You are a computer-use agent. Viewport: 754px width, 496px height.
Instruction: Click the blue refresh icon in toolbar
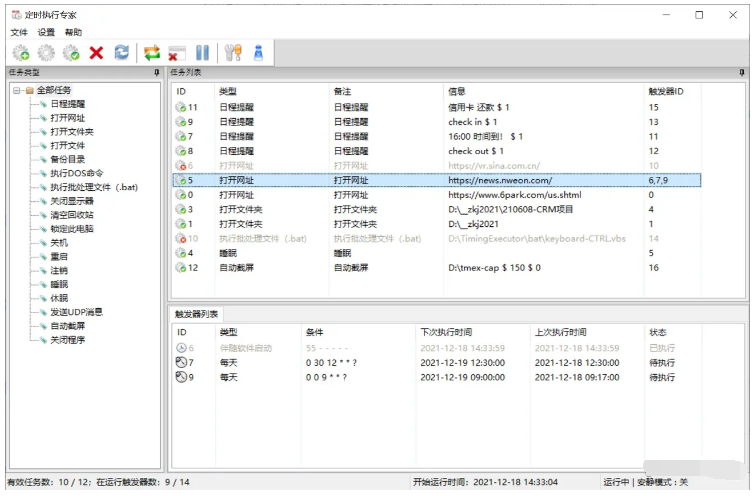tap(122, 53)
